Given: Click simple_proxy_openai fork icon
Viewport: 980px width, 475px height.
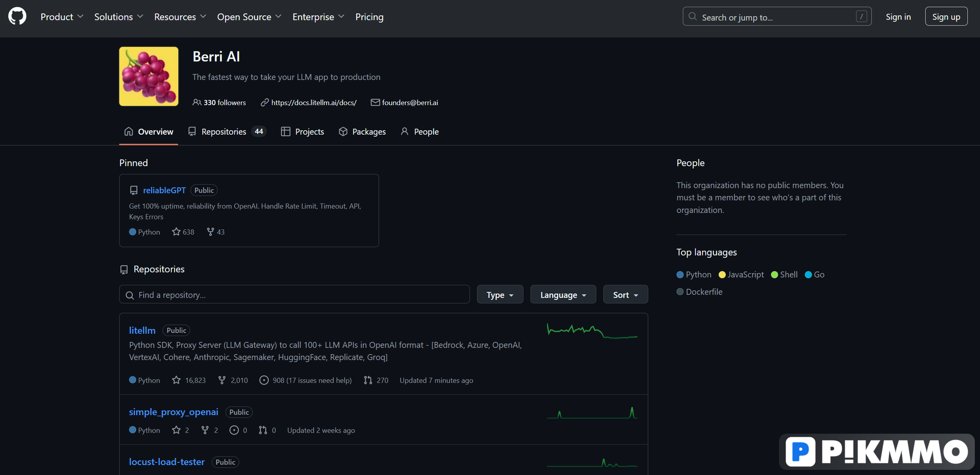Looking at the screenshot, I should (205, 430).
